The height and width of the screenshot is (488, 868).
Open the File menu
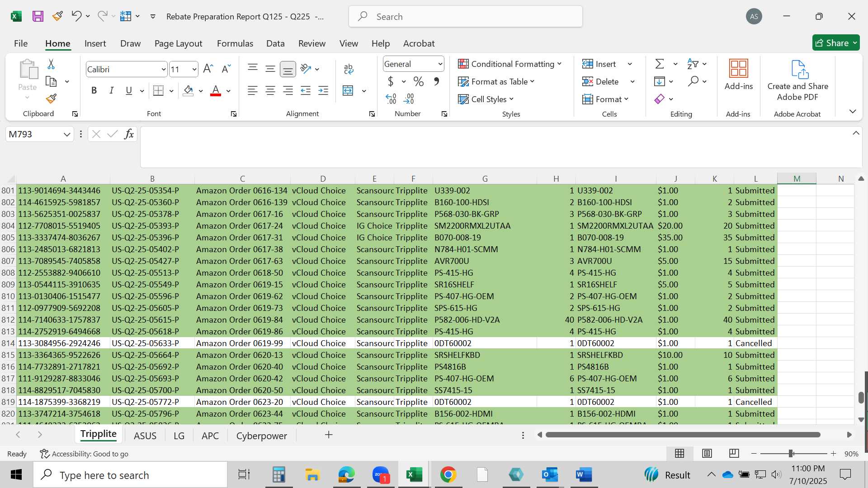coord(21,43)
